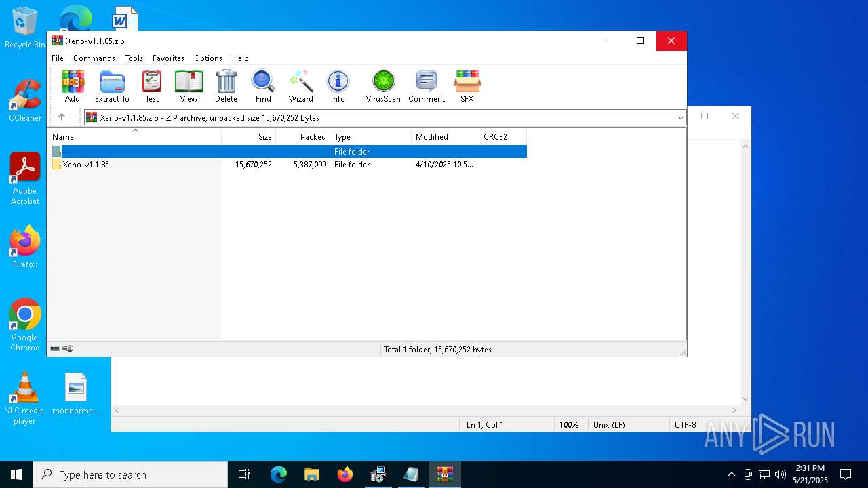Show hidden system tray icons

coord(731,474)
